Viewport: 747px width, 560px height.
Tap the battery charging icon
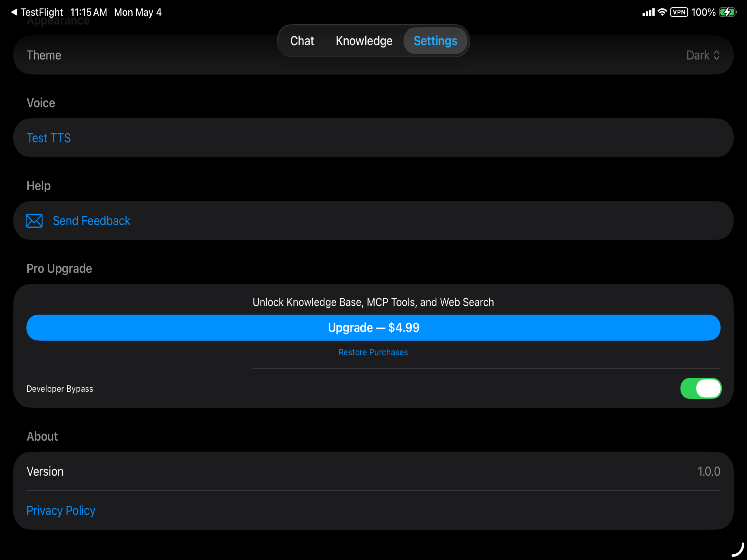[727, 13]
